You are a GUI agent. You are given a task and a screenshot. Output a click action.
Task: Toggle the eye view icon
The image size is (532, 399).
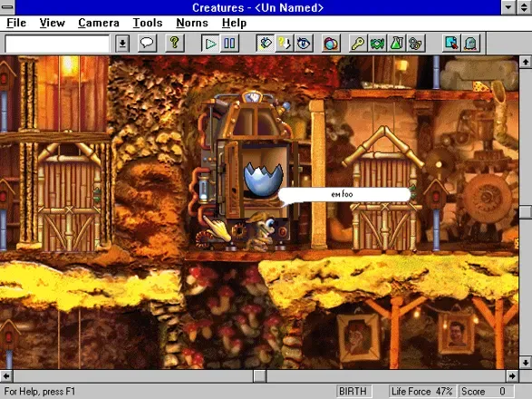coord(304,44)
